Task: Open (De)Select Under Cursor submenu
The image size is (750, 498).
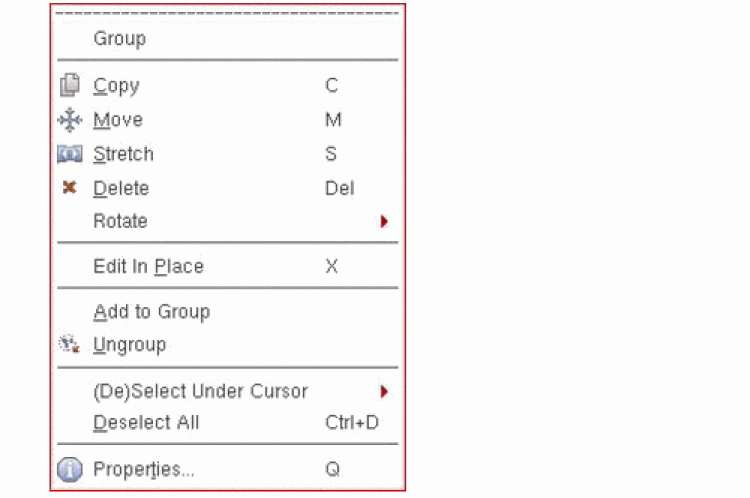Action: click(x=200, y=391)
